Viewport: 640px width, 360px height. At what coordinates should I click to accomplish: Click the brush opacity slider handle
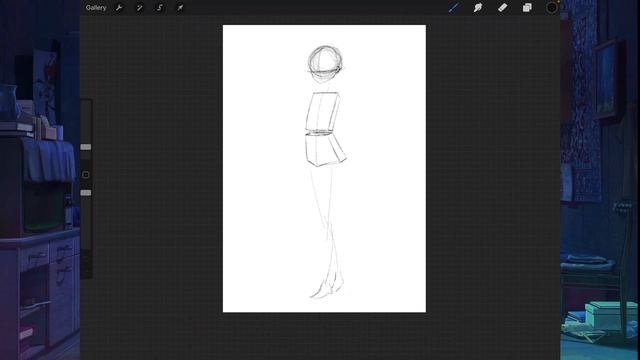pos(86,193)
